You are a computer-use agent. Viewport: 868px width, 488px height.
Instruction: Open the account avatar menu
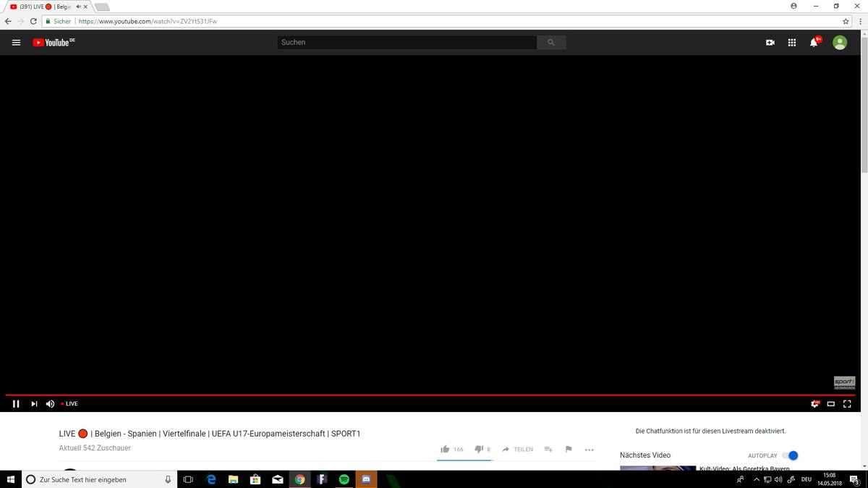click(840, 43)
